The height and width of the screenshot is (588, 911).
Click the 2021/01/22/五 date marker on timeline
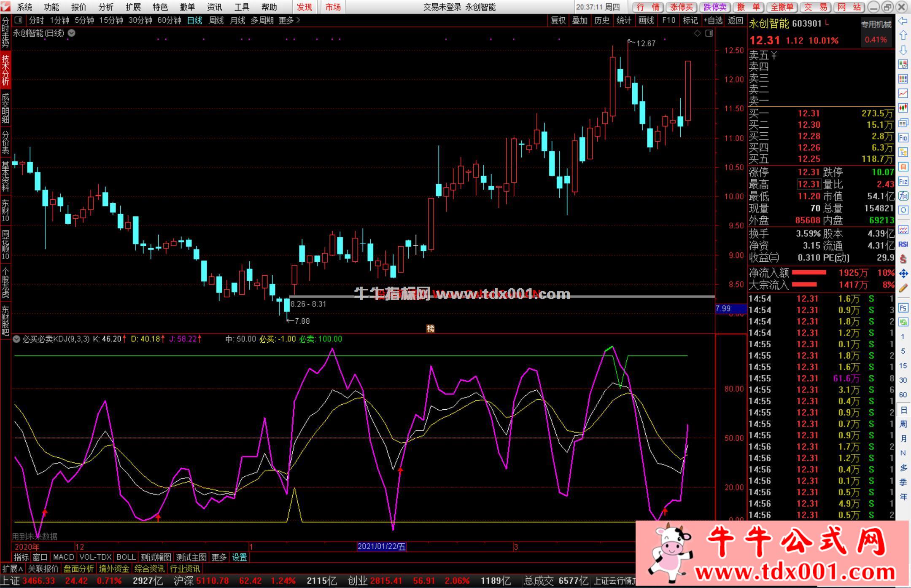(382, 547)
